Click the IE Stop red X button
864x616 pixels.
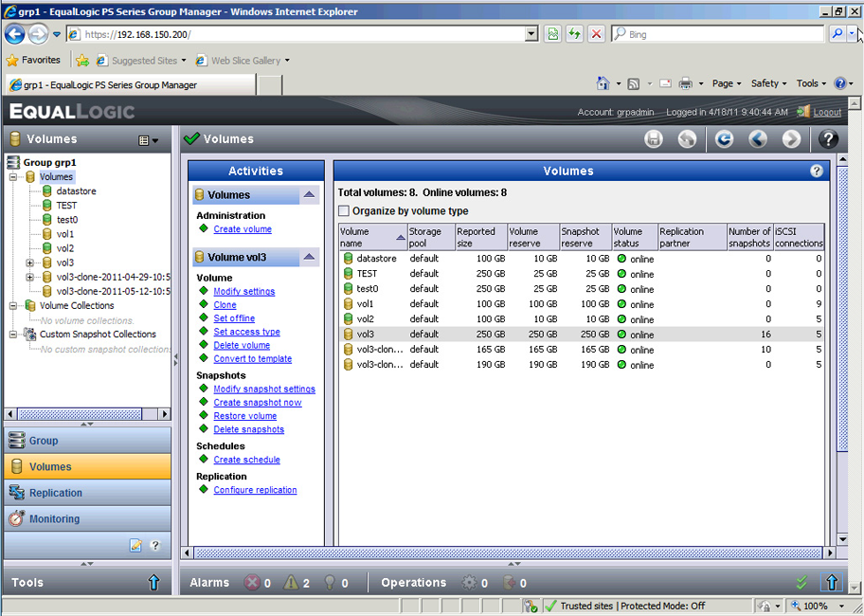coord(596,34)
